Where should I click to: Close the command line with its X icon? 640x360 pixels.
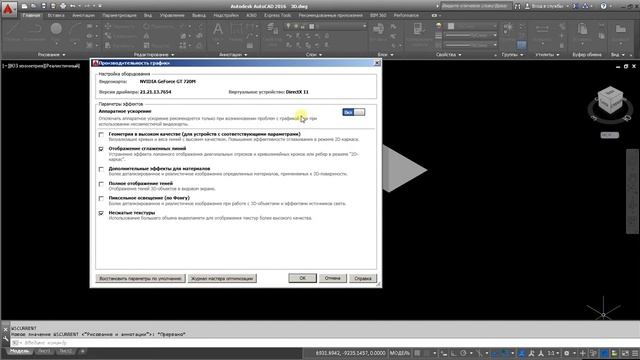[x=5, y=329]
